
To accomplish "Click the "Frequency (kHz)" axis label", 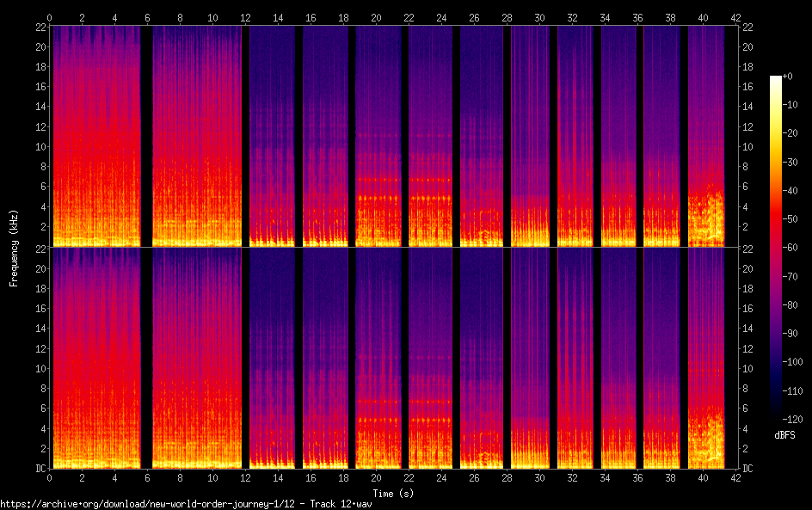I will point(14,248).
